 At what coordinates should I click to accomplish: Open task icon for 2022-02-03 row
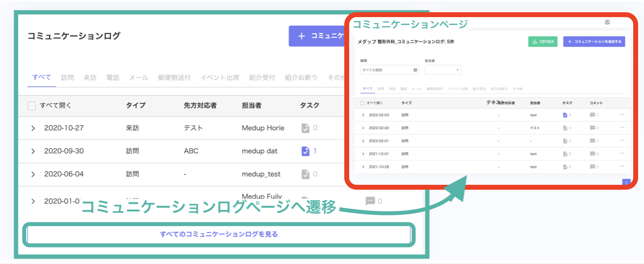coord(565,115)
